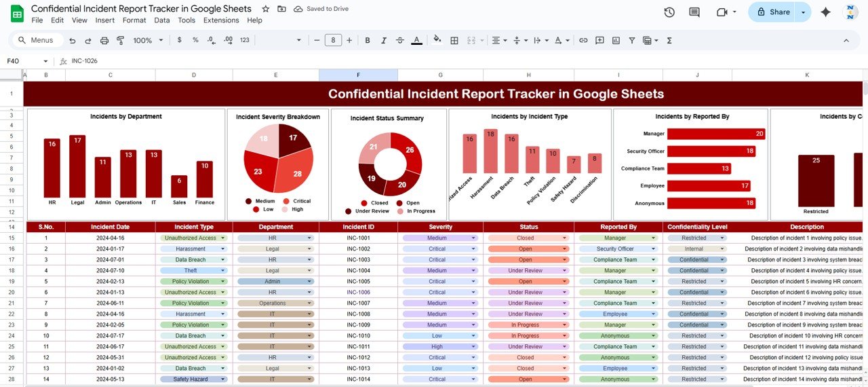The image size is (868, 387).
Task: Open the text color picker
Action: point(416,41)
